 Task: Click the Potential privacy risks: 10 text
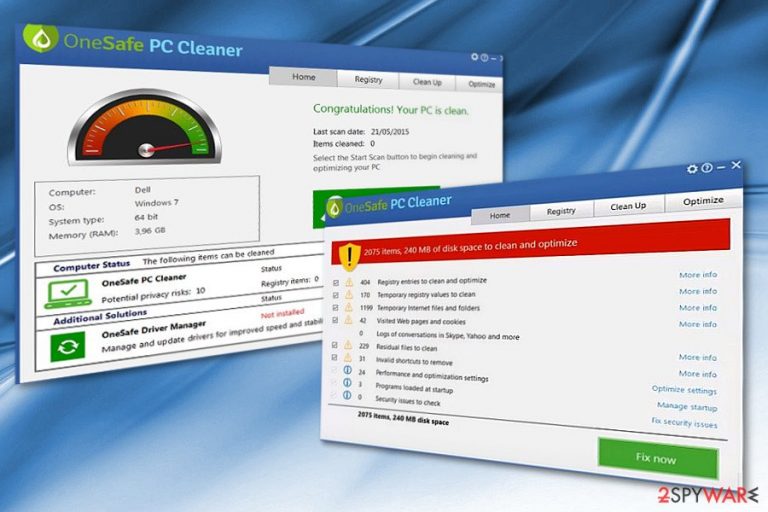153,294
